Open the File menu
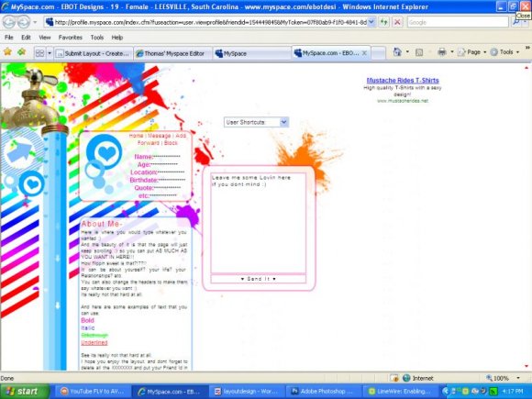Screen dimensions: 532x399 [9, 38]
